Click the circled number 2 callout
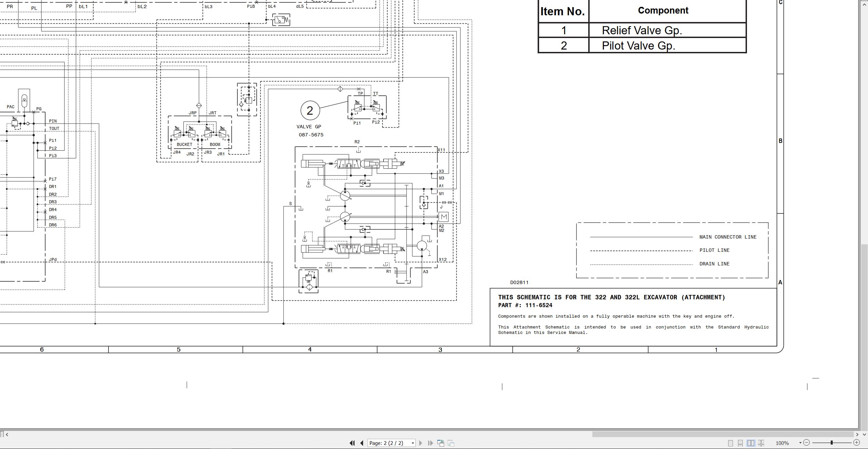 coord(310,110)
